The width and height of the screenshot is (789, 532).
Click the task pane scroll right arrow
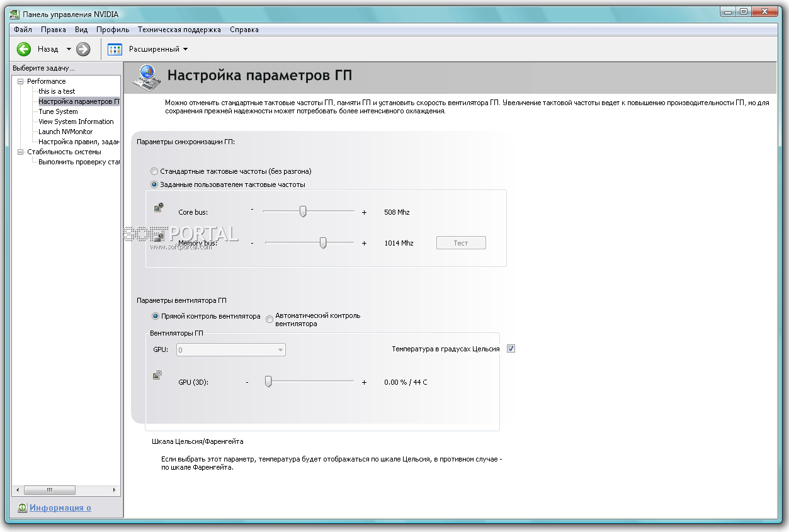[114, 490]
